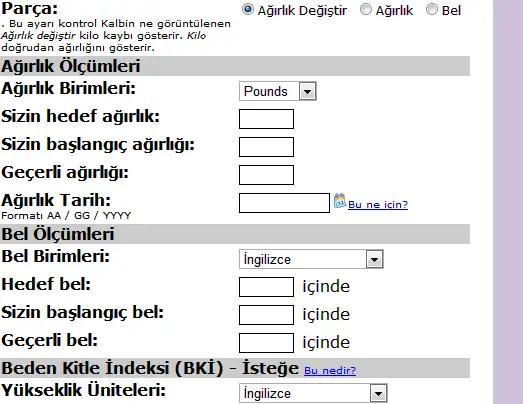The height and width of the screenshot is (404, 523).
Task: Open the 'Bu ne için?' link
Action: [x=378, y=205]
